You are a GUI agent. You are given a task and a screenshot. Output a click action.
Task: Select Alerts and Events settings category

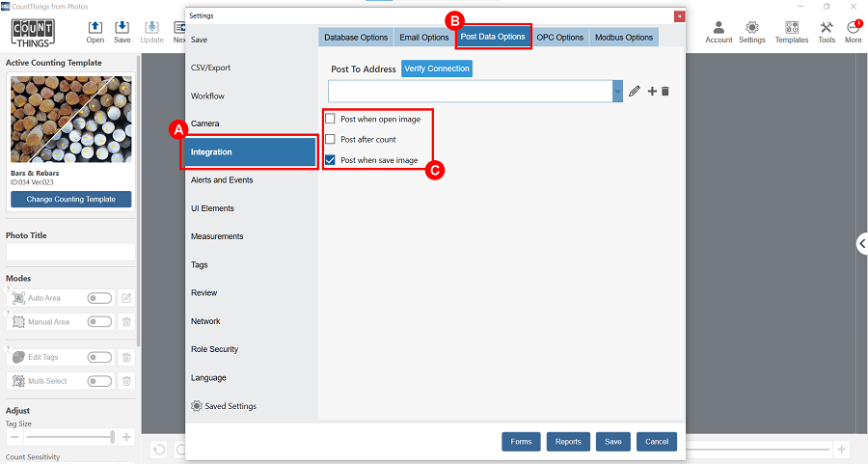(x=222, y=180)
